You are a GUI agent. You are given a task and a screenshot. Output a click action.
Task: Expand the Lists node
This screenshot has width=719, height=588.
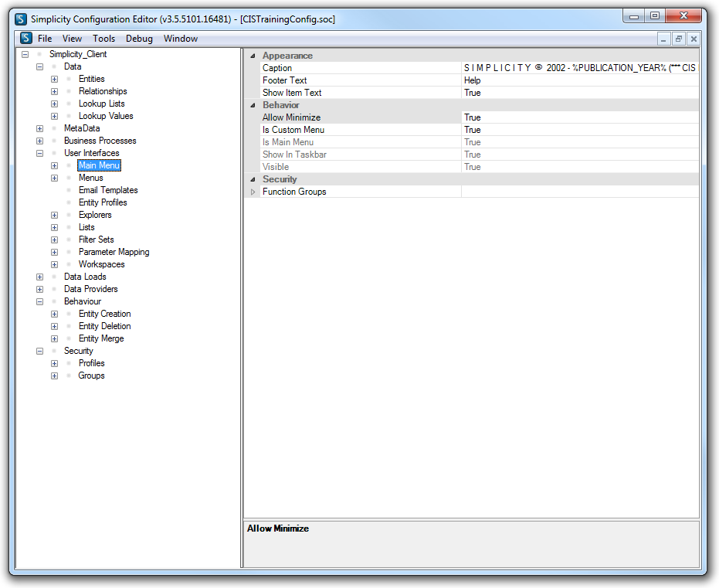tap(55, 227)
